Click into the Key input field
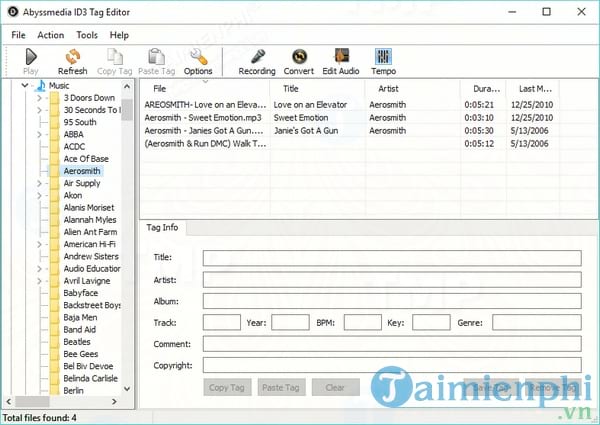Viewport: 600px width, 425px height. point(431,322)
